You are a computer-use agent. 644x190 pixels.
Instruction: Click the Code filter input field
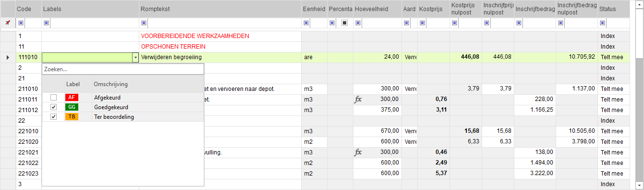33,23
